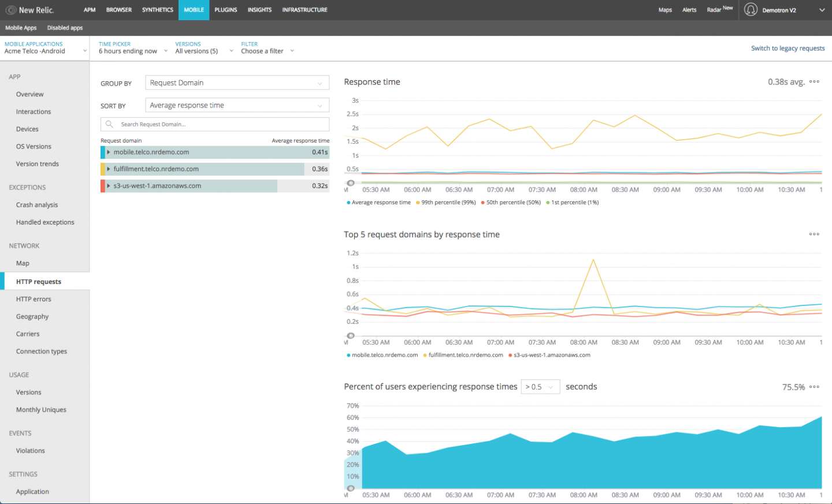Viewport: 832px width, 504px height.
Task: Open Carriers in the sidebar
Action: point(28,333)
